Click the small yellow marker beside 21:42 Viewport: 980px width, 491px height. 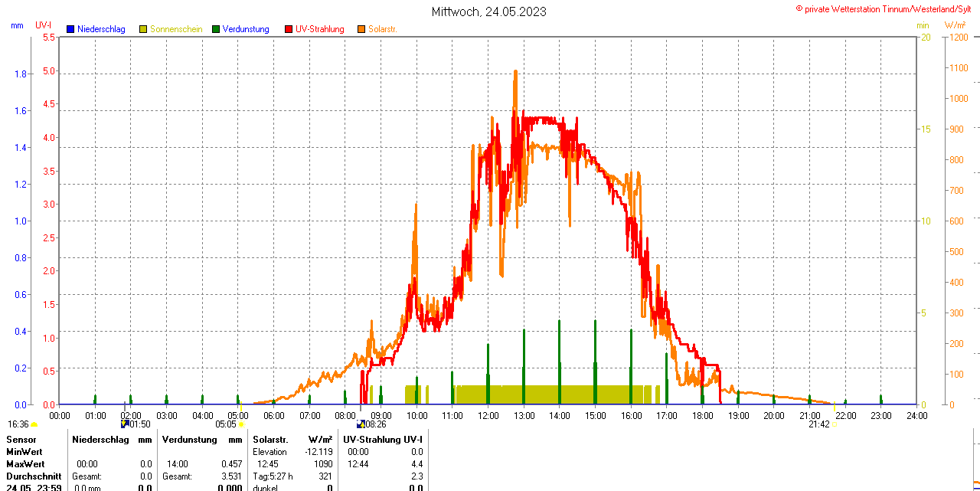click(x=835, y=424)
